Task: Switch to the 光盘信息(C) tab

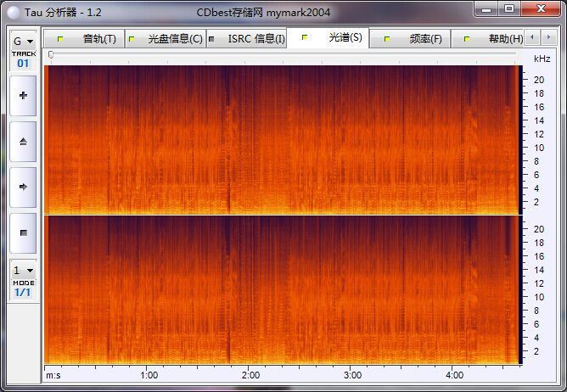Action: click(x=166, y=39)
